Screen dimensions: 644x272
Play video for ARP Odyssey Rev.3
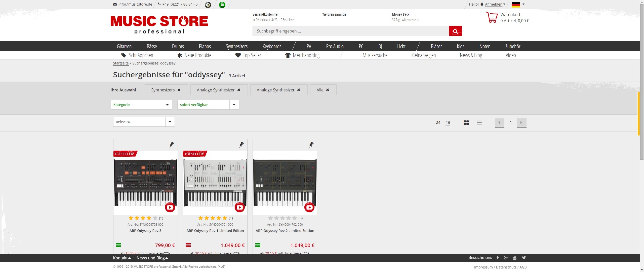[x=170, y=207]
